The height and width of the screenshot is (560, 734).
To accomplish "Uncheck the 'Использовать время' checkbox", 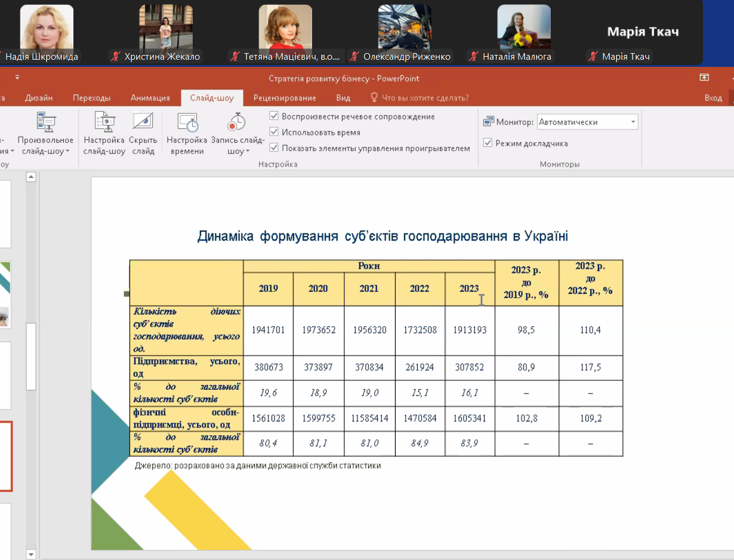I will point(275,132).
